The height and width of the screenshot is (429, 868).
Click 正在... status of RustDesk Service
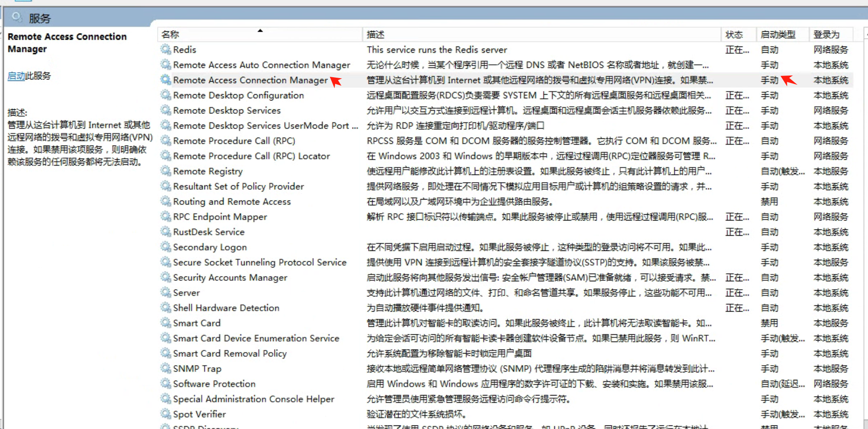pyautogui.click(x=737, y=232)
